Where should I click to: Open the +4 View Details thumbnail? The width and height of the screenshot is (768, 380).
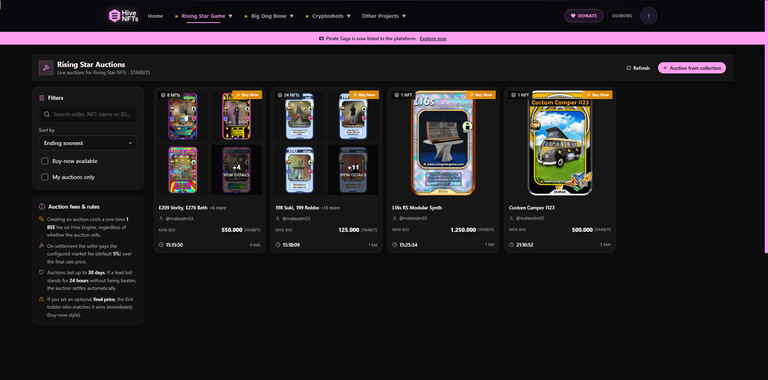coord(237,170)
